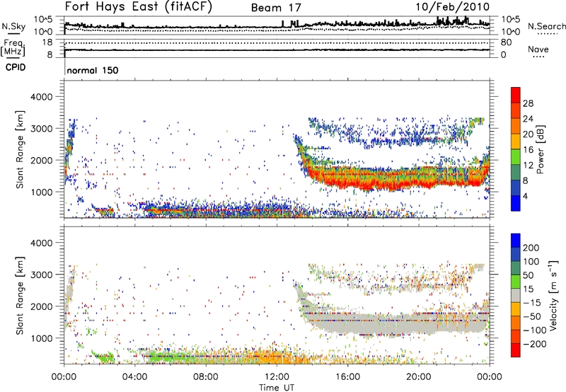Select the "normal 150" CPID text
566x392 pixels.
(93, 70)
